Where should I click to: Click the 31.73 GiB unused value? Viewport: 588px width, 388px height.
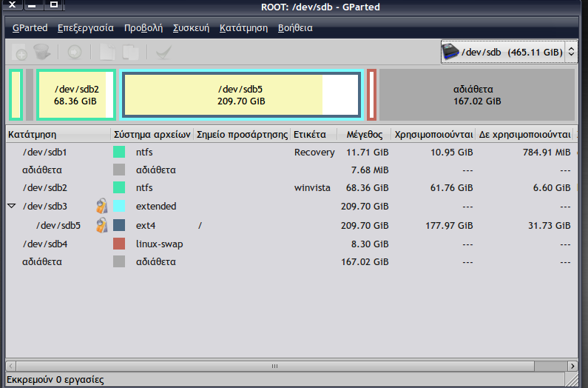tap(549, 225)
